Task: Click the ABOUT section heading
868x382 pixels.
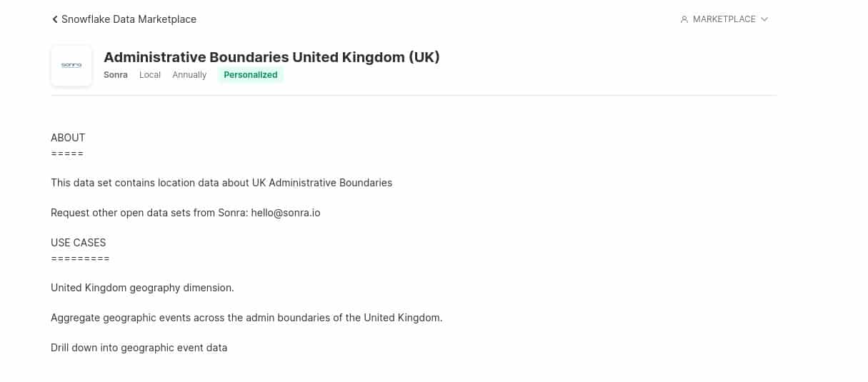Action: point(68,138)
